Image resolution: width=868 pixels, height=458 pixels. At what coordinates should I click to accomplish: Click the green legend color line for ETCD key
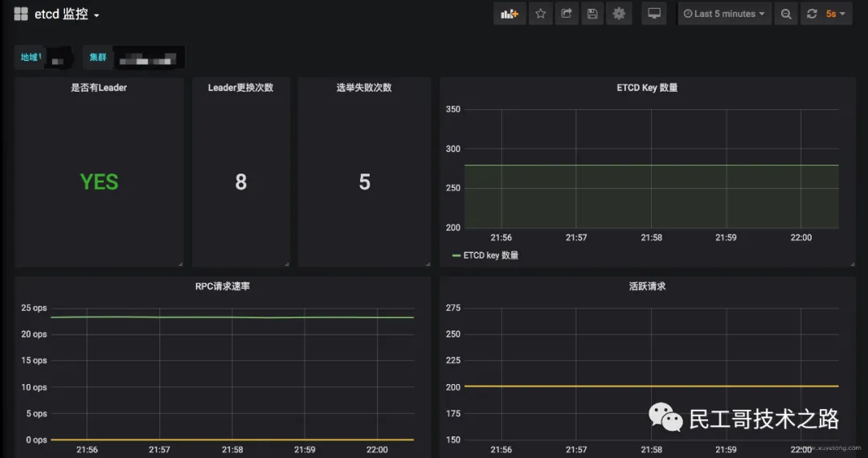tap(457, 256)
